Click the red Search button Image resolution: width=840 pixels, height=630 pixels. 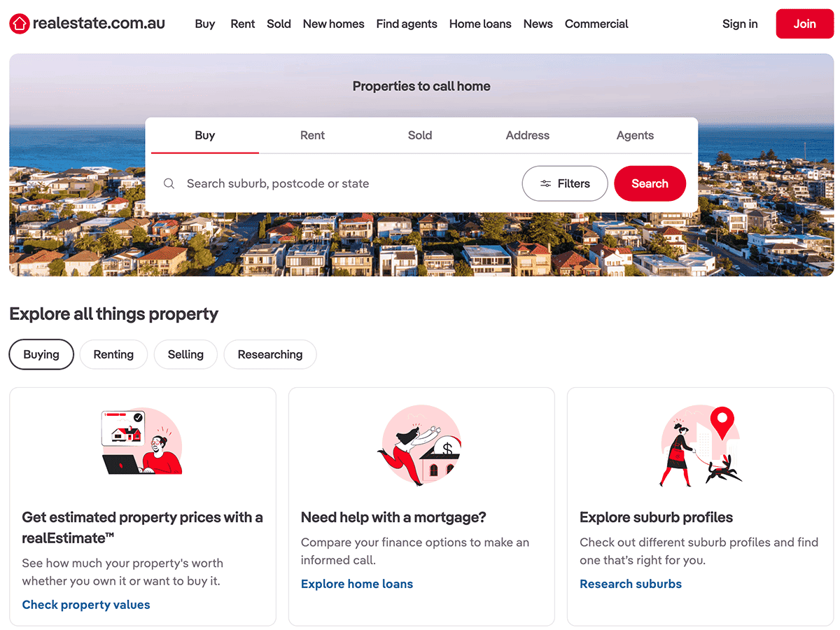pyautogui.click(x=650, y=183)
